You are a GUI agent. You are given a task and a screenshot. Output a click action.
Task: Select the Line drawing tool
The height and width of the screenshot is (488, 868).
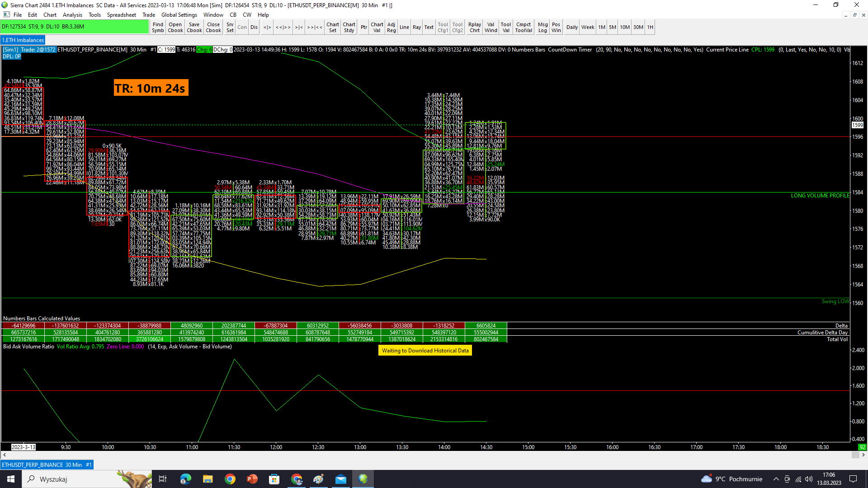point(404,27)
